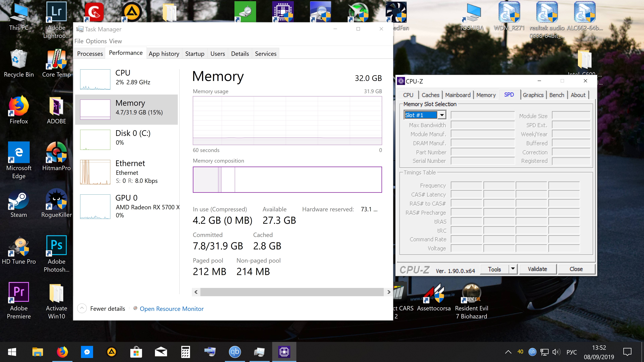
Task: Open the Tools dropdown arrow in CPU-Z
Action: click(x=513, y=269)
